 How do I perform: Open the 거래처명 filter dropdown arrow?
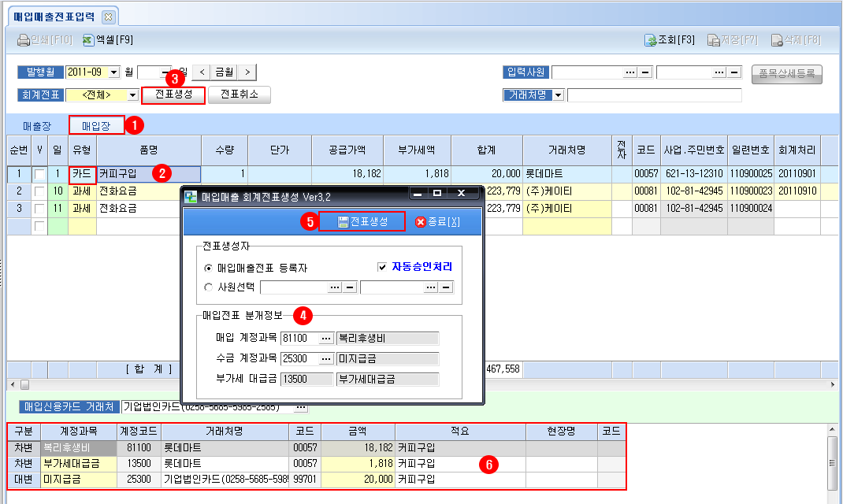pos(559,95)
